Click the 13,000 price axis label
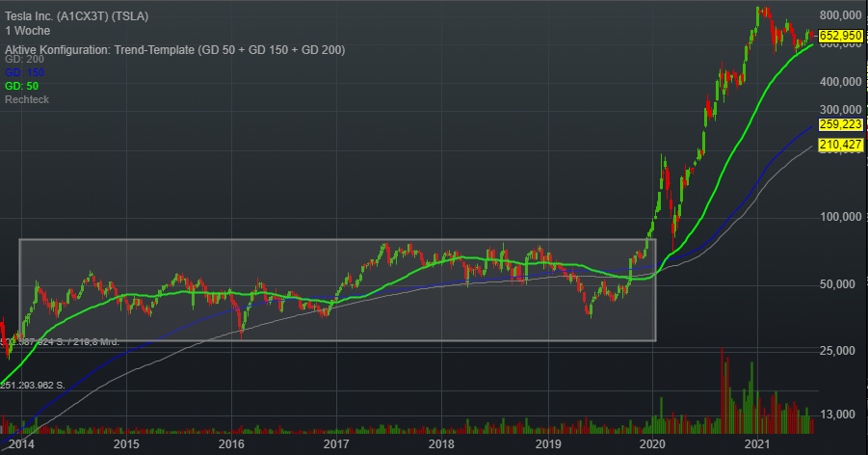 click(x=837, y=415)
